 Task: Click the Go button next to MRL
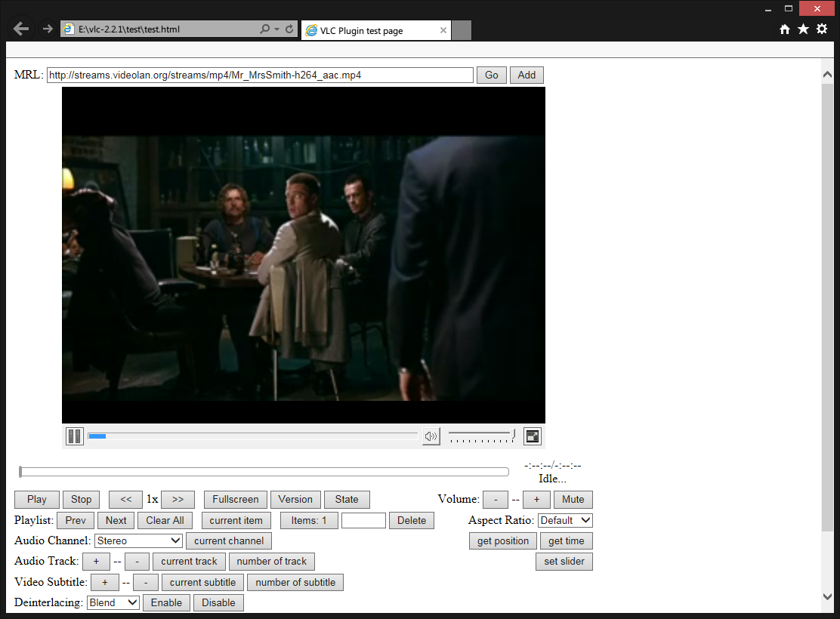[491, 75]
